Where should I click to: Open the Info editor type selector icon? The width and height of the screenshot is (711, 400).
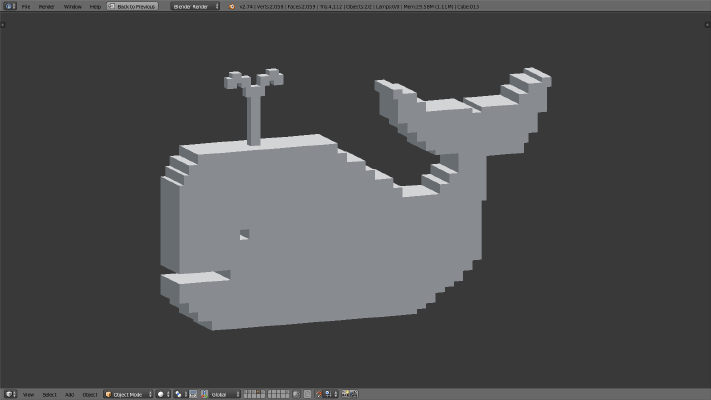pos(10,6)
